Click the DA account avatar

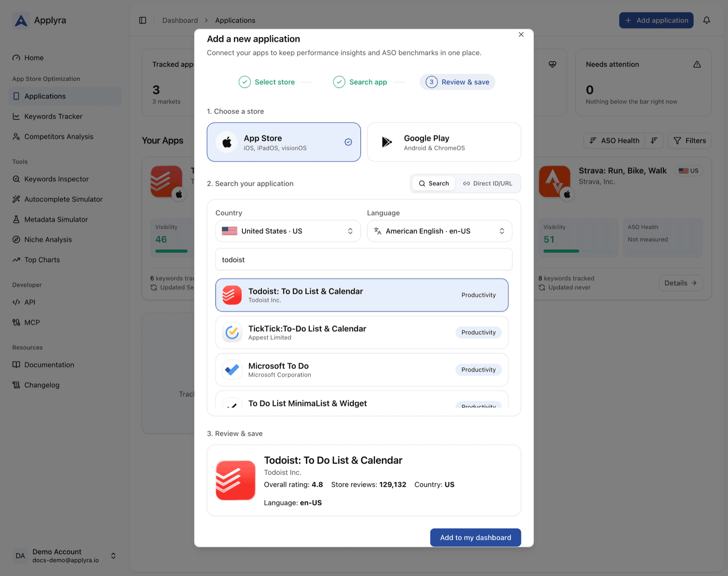tap(20, 556)
